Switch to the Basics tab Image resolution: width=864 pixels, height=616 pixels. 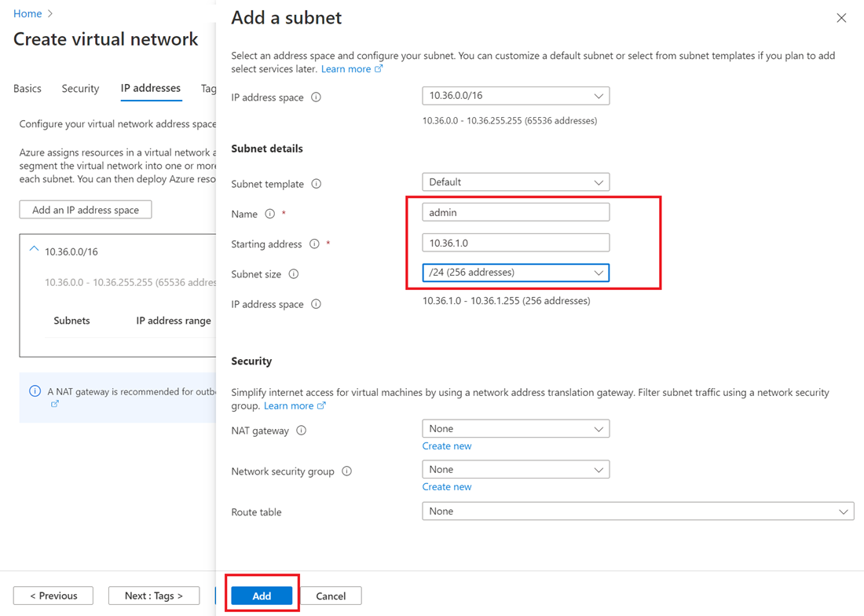click(x=27, y=88)
